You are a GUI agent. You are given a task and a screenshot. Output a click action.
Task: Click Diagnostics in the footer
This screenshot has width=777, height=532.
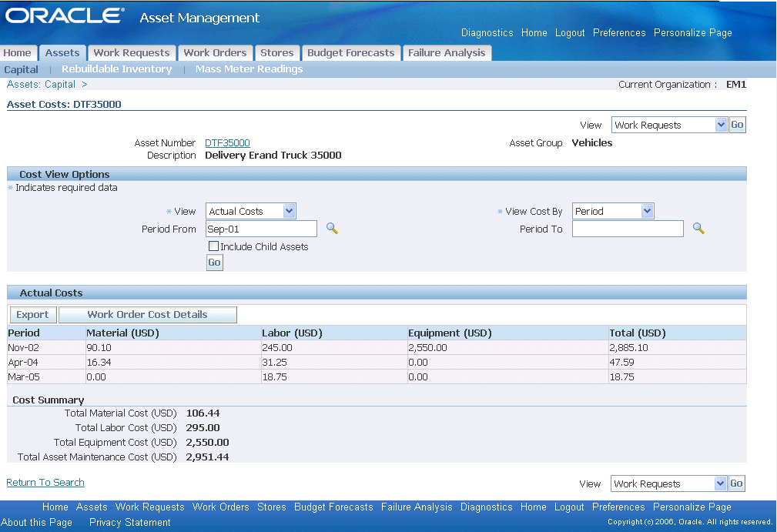click(x=486, y=507)
